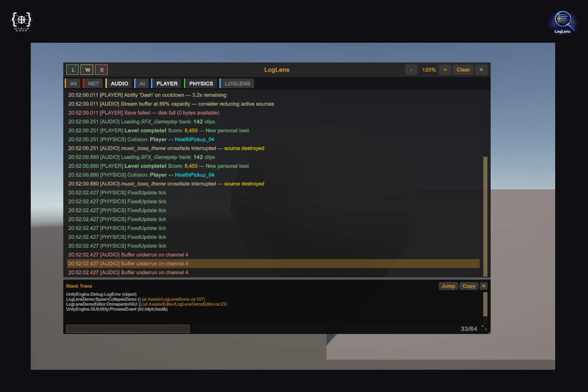Image resolution: width=588 pixels, height=392 pixels.
Task: Select the 20:52:00.251 HealthPickup_04 collision line
Action: pos(273,140)
